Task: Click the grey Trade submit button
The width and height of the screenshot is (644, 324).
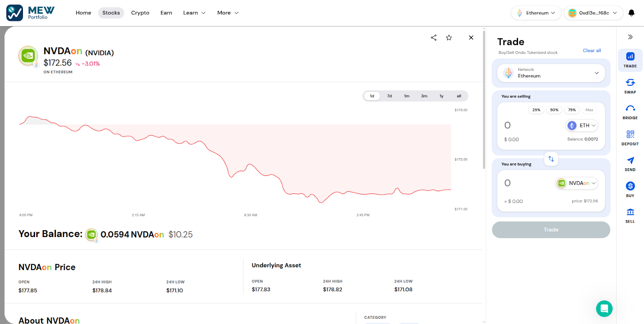Action: click(551, 230)
